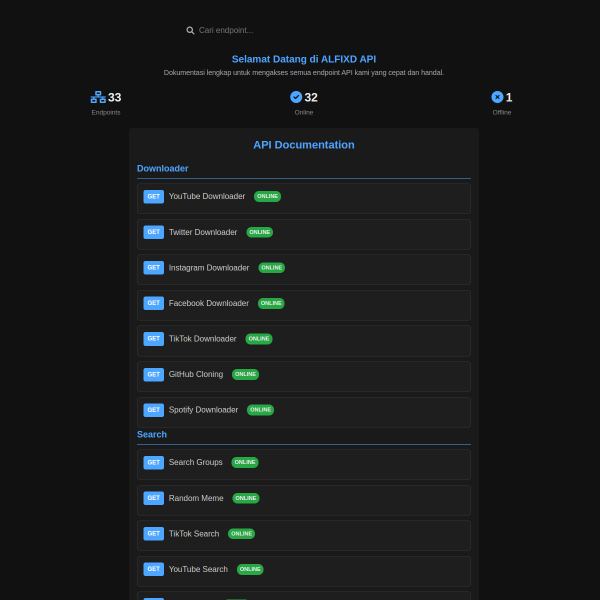Click the search magnifier icon

click(190, 31)
